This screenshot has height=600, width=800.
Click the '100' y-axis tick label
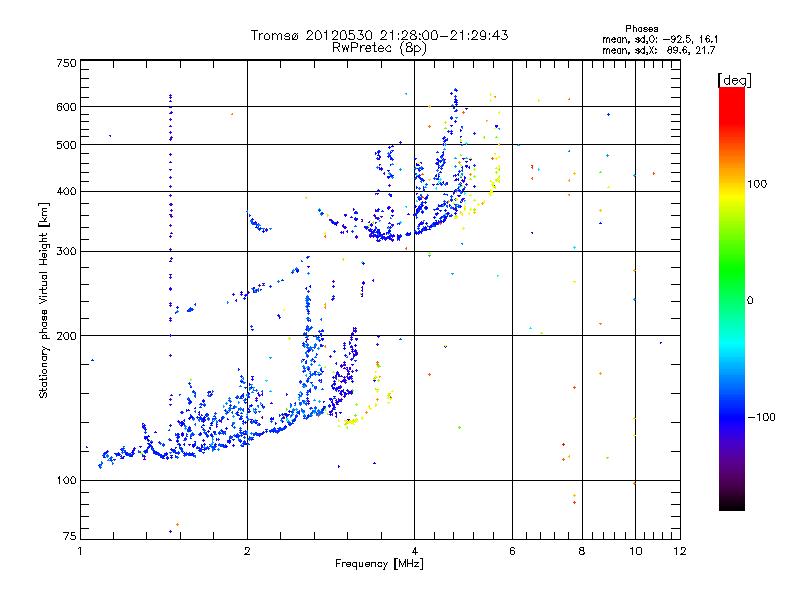tap(67, 480)
